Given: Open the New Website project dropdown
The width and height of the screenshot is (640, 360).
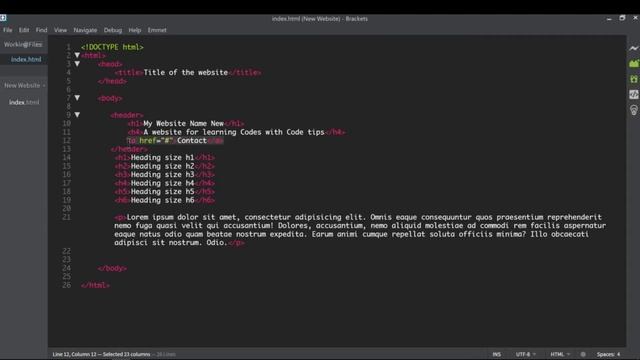Looking at the screenshot, I should tap(24, 85).
